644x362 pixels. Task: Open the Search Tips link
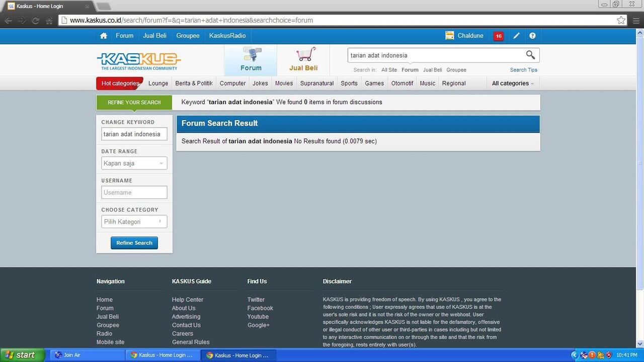523,70
